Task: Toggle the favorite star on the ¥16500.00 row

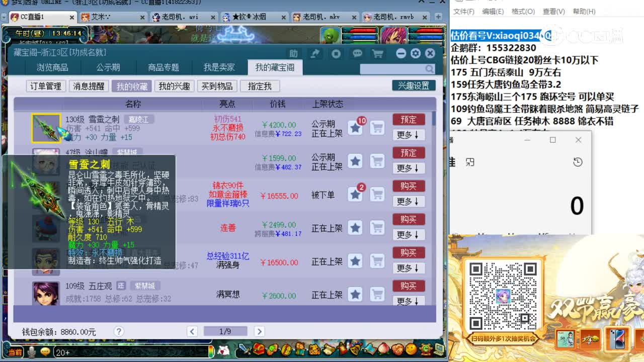Action: [x=355, y=261]
